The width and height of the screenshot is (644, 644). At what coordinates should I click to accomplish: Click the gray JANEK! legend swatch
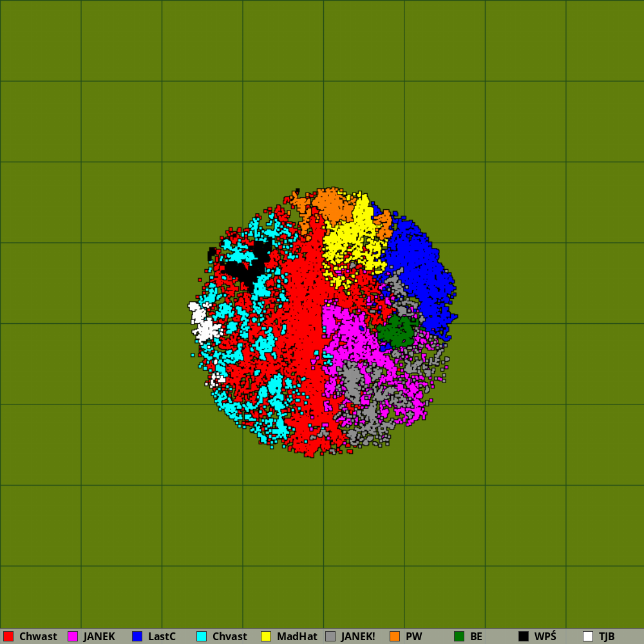pyautogui.click(x=330, y=636)
